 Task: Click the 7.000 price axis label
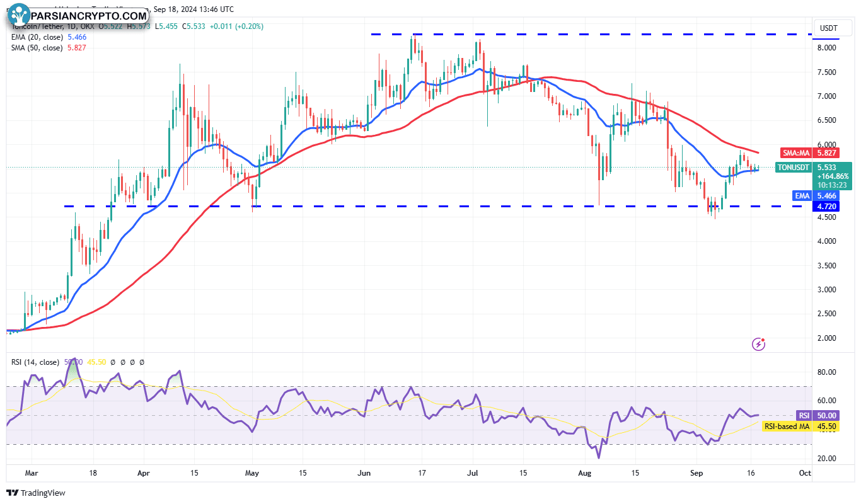(826, 96)
